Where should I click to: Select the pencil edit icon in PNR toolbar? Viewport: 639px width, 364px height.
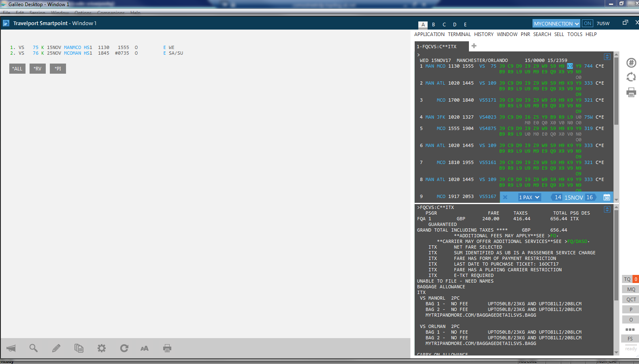tap(56, 348)
